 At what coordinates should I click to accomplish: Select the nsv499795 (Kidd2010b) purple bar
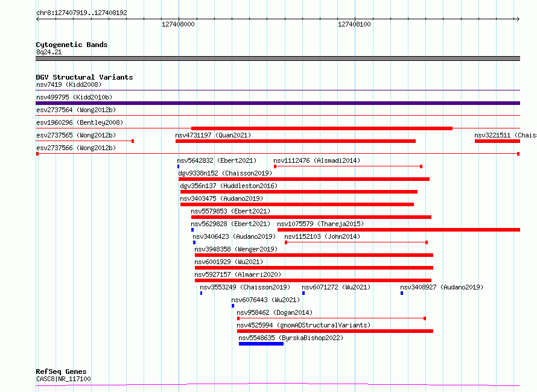278,103
